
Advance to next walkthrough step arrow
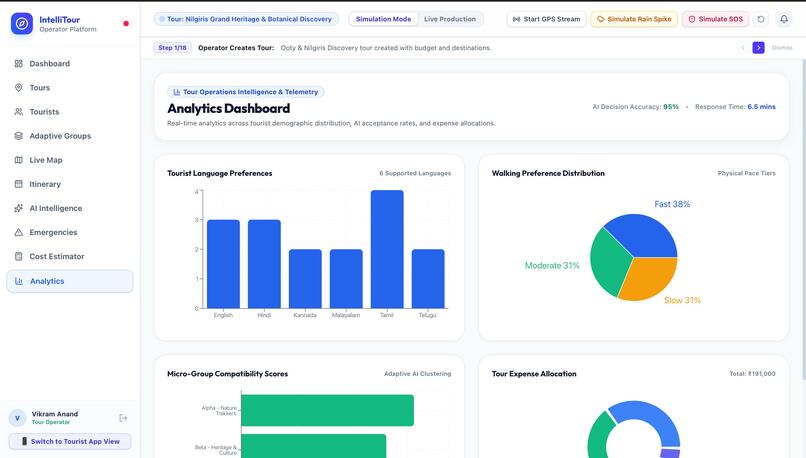758,48
